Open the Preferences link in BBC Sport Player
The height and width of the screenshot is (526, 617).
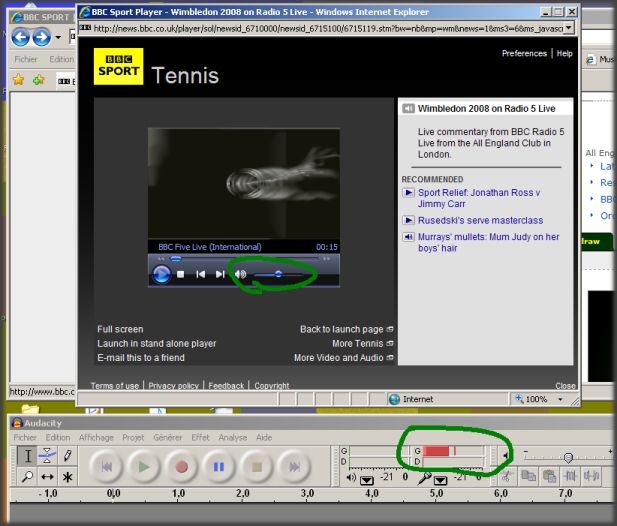(x=524, y=54)
